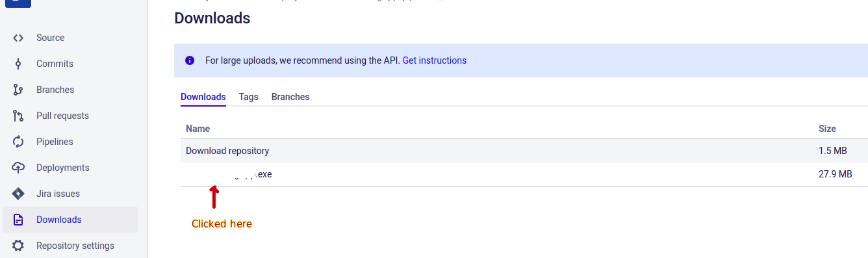Click the Source code brackets icon
Viewport: 868px width, 258px height.
tap(18, 38)
